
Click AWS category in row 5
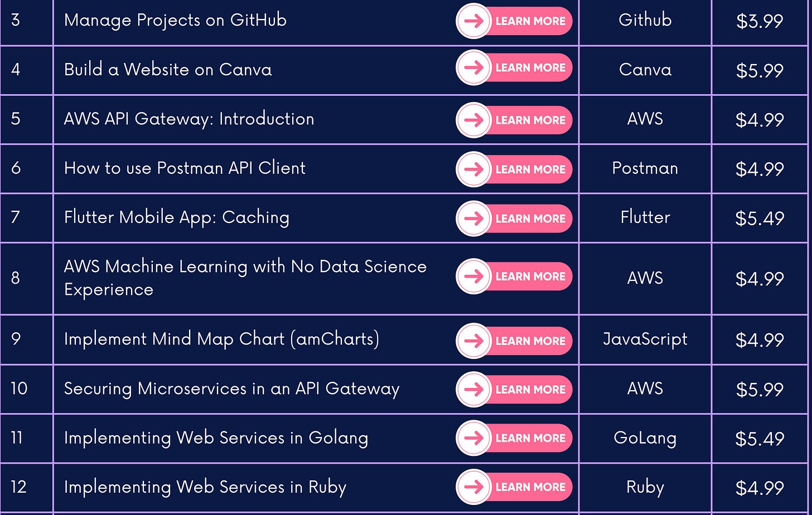tap(645, 119)
